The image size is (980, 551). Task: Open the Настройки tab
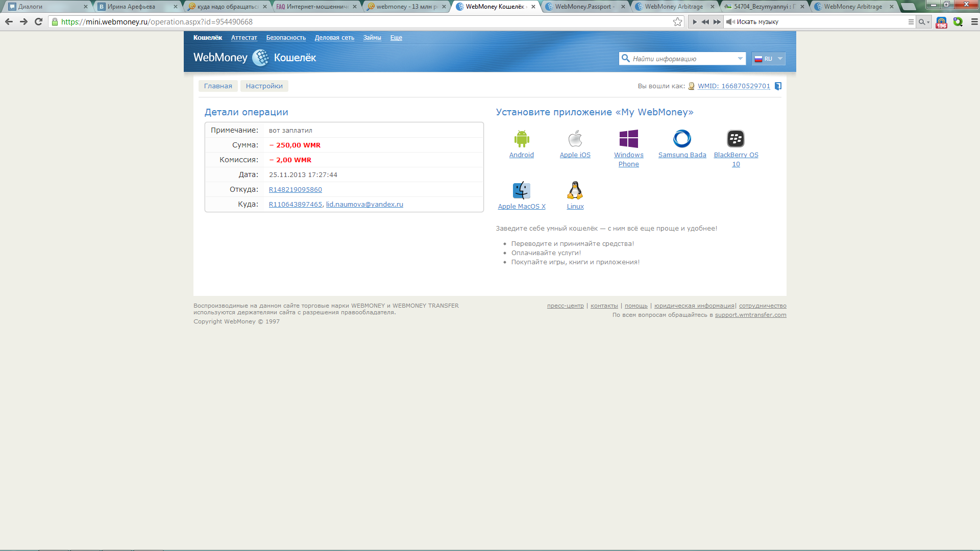264,86
